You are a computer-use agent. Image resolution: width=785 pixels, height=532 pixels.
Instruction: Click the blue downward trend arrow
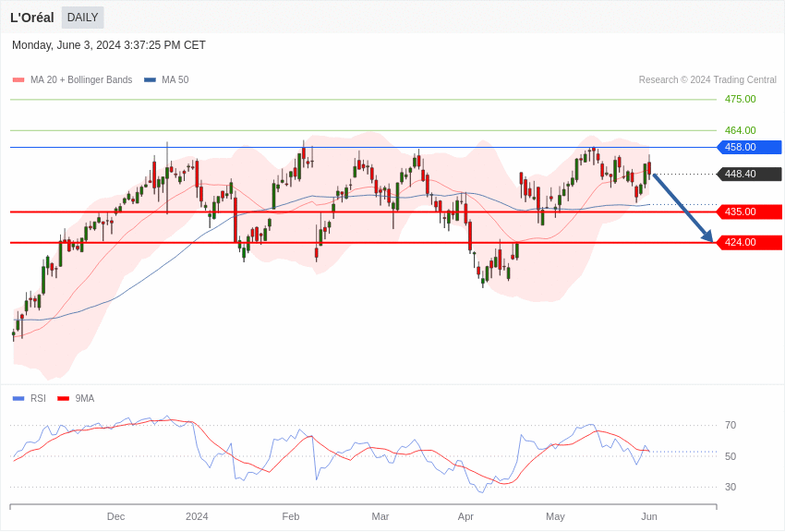pos(683,209)
